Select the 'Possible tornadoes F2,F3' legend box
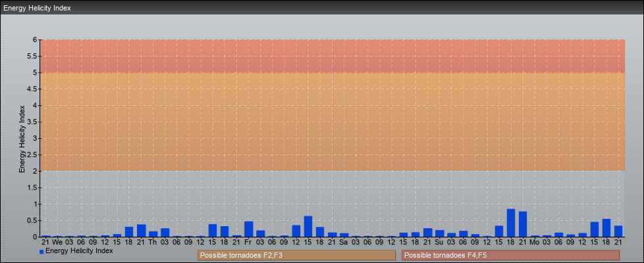 pyautogui.click(x=296, y=255)
